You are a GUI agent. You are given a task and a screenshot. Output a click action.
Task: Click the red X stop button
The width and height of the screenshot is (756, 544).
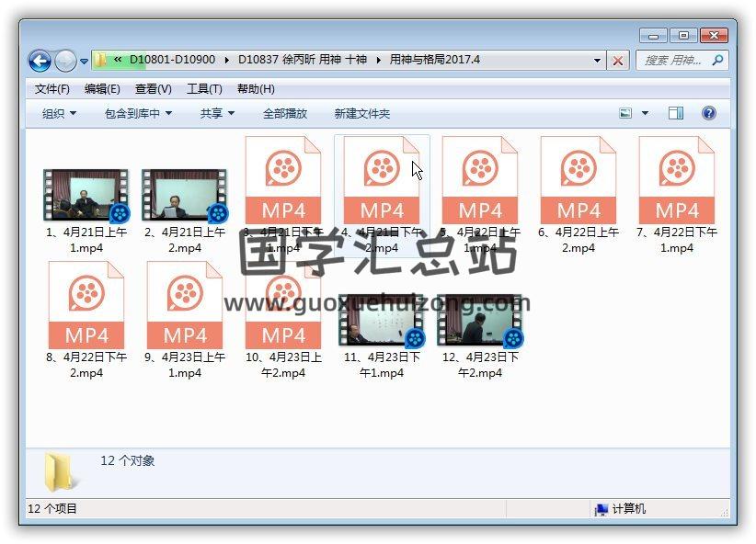pyautogui.click(x=618, y=61)
